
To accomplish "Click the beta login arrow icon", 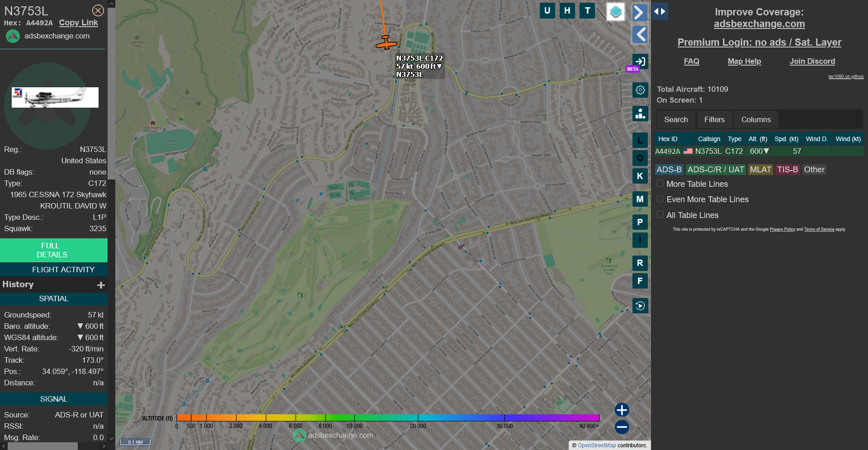I will point(640,62).
